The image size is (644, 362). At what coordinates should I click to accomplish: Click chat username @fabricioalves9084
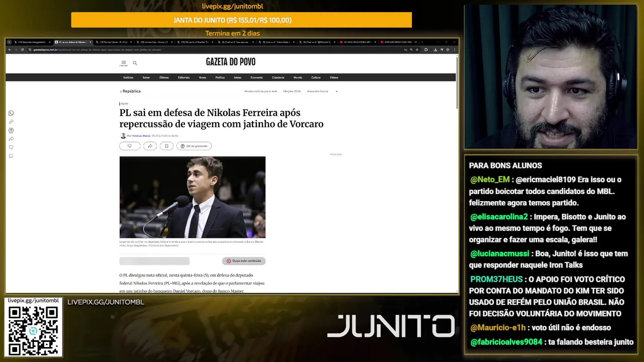[506, 342]
